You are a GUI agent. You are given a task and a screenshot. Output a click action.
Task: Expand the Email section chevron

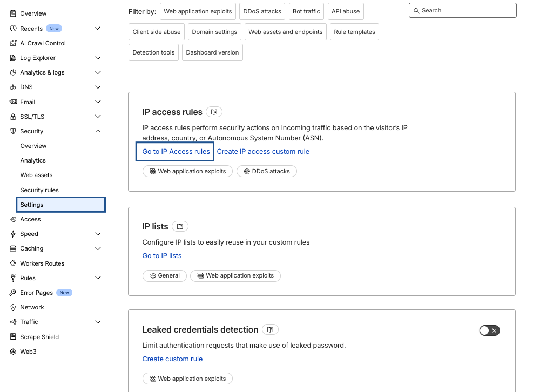click(x=98, y=102)
